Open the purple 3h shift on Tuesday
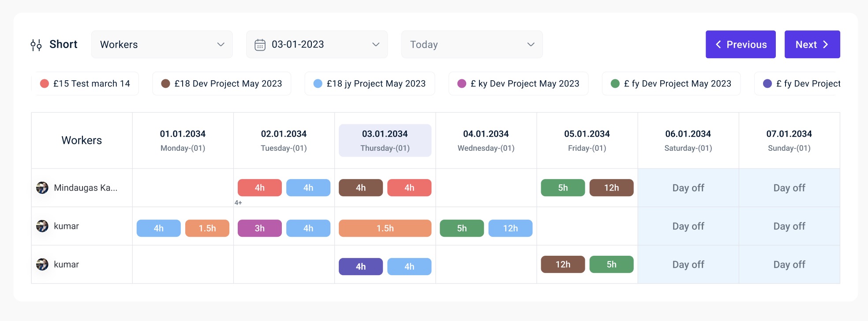Screen dimensions: 868x321 point(260,228)
